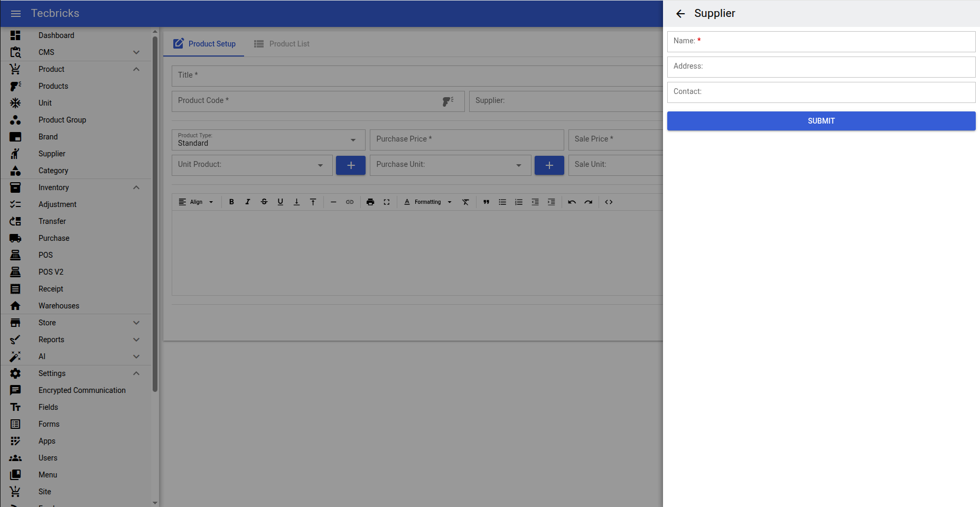Clear text formatting in editor

(465, 202)
